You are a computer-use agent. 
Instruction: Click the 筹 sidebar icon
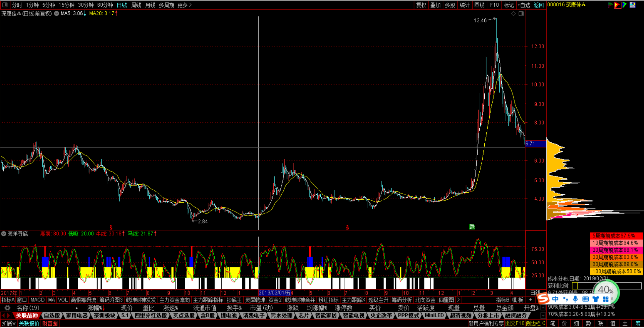point(638,323)
